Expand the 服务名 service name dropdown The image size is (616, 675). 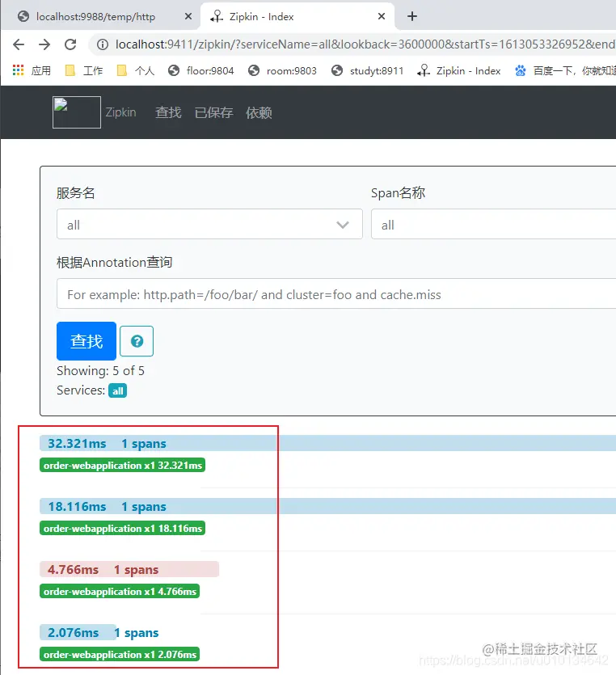209,224
